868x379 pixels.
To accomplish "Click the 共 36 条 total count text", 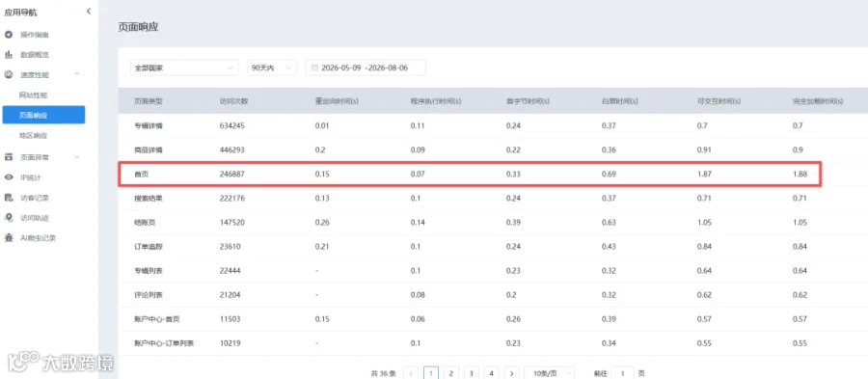I will (383, 373).
